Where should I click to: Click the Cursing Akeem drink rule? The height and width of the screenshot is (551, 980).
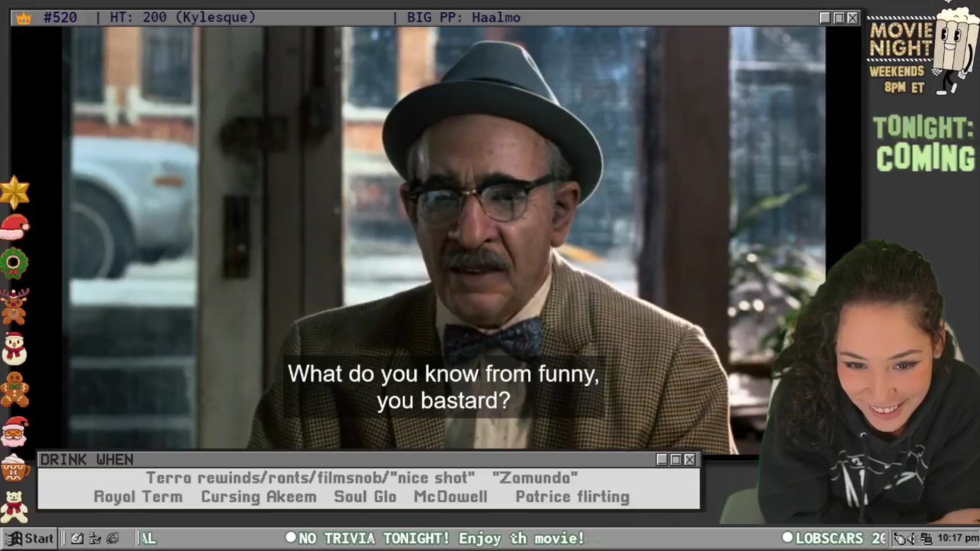click(259, 496)
